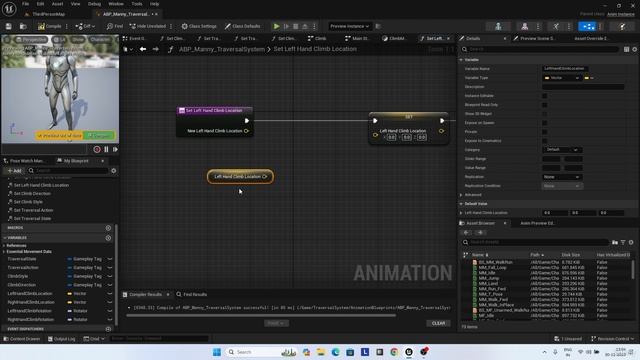Add a new event dispatcher plus icon

108,329
